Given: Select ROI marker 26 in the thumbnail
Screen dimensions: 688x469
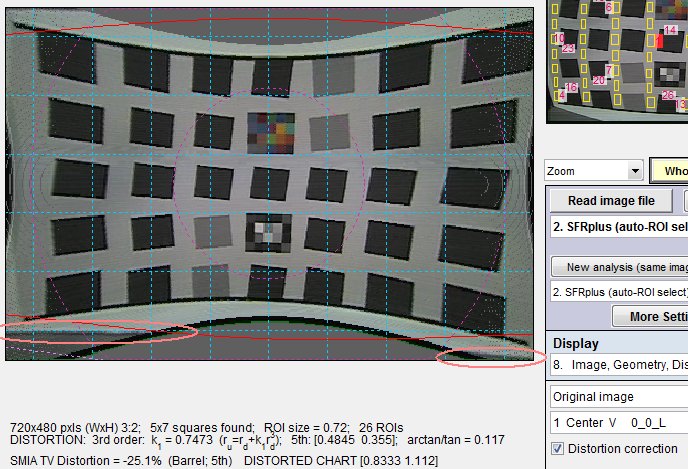Looking at the screenshot, I should point(668,95).
